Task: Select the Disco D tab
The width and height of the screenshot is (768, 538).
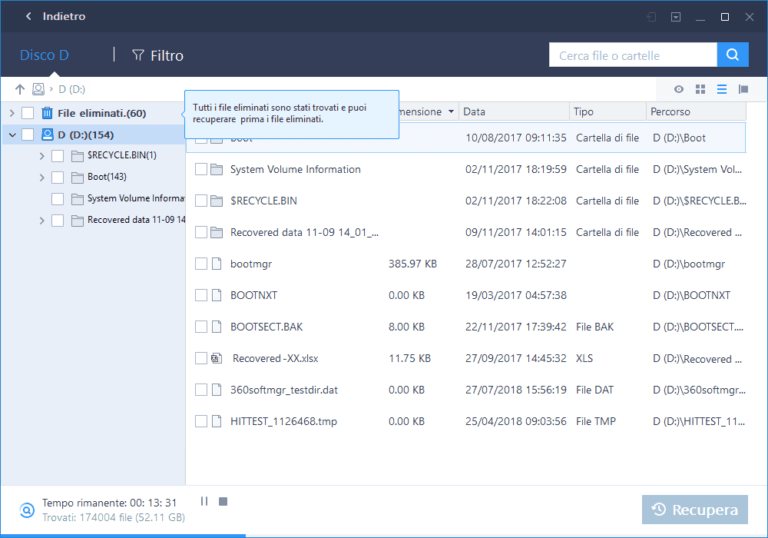Action: [44, 56]
